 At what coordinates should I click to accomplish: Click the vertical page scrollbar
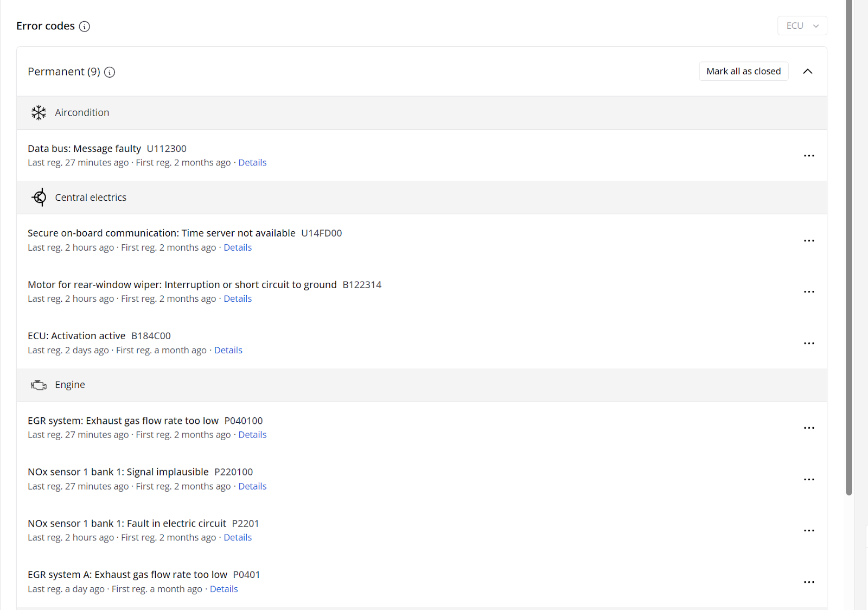tap(849, 244)
